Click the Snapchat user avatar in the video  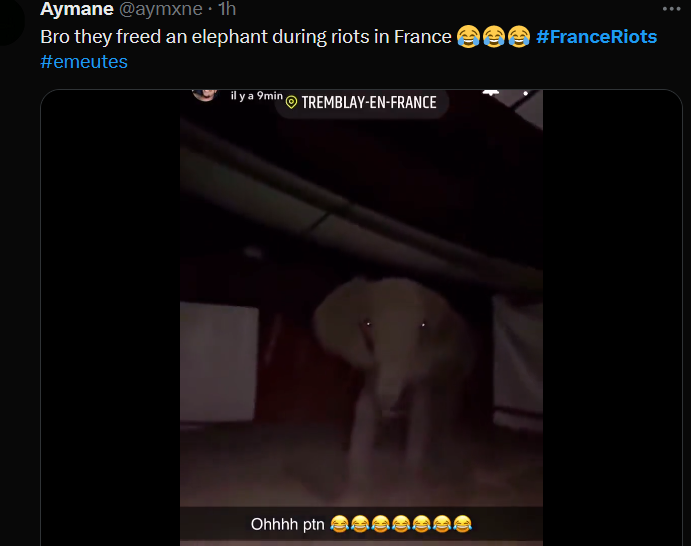(205, 95)
